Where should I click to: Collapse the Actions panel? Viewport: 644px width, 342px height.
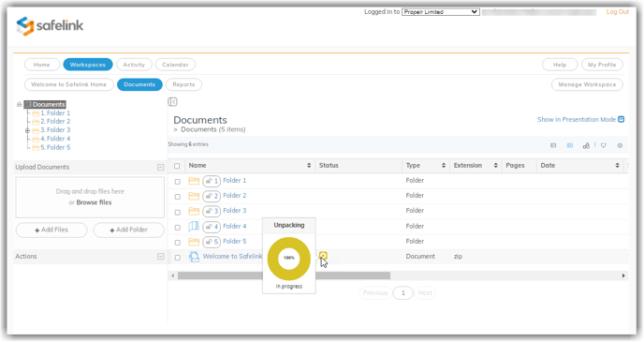point(161,257)
